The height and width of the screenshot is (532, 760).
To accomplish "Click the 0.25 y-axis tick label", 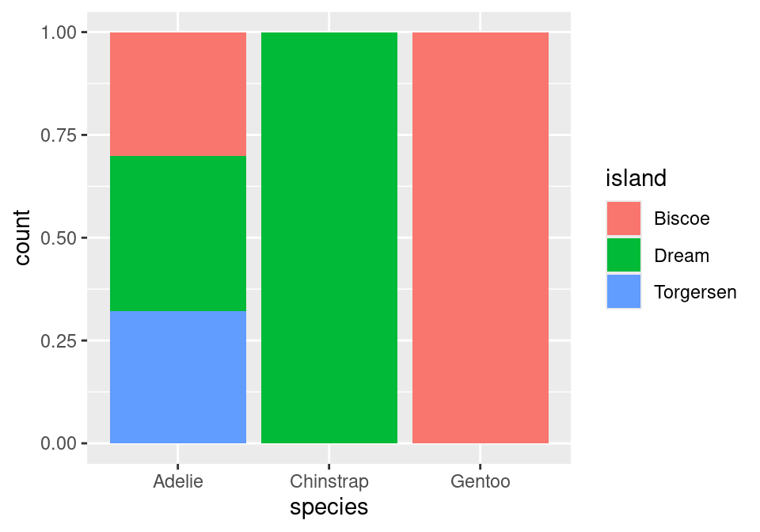I will (x=59, y=341).
